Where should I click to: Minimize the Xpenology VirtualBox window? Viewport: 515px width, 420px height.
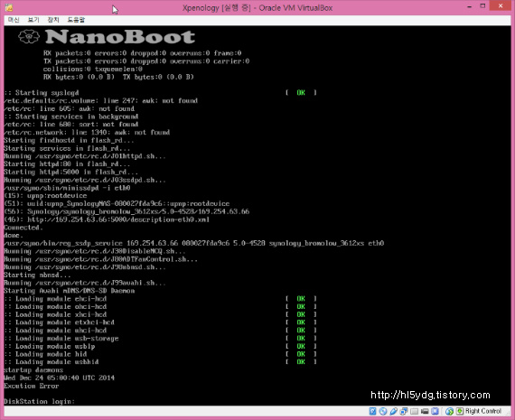469,6
